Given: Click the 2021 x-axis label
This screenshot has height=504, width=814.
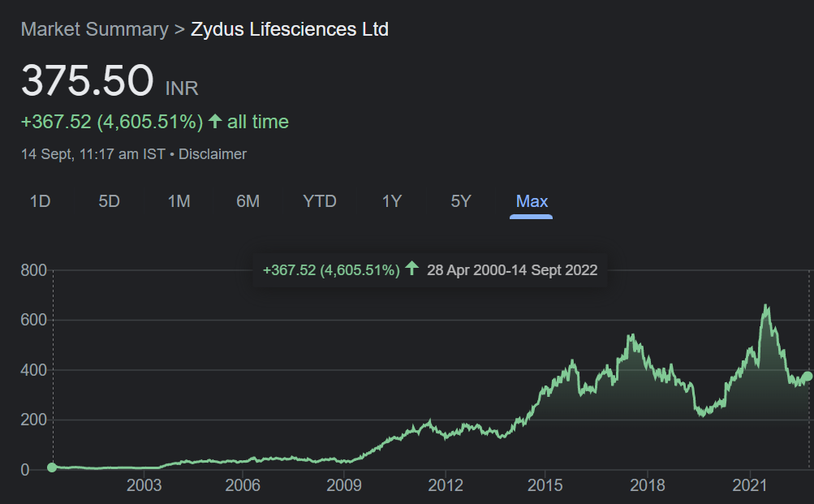Looking at the screenshot, I should tap(750, 485).
